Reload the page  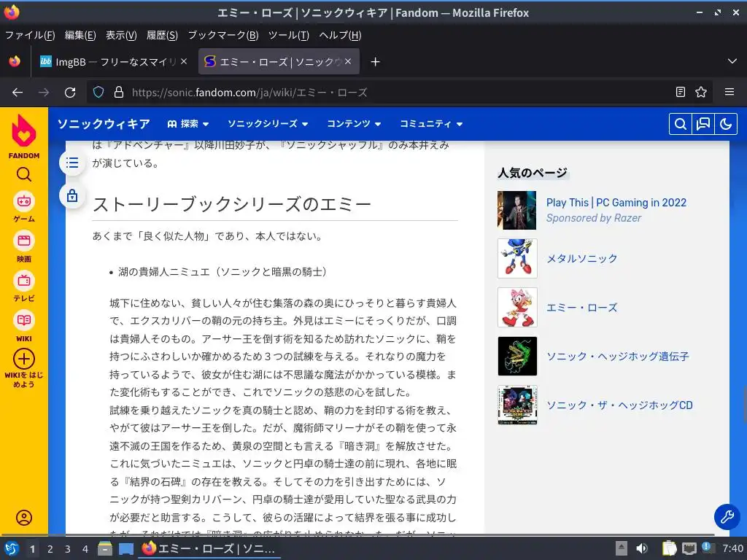point(70,93)
